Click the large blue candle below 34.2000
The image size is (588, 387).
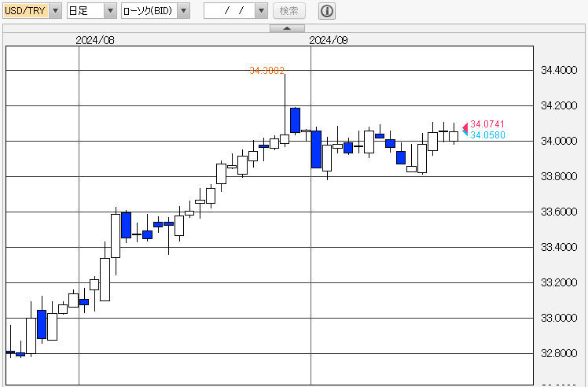click(x=295, y=120)
